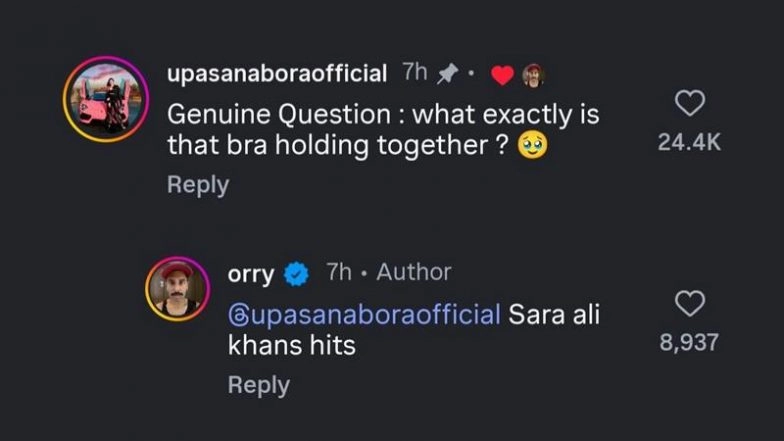Open the upasanaboraofficial username link
This screenshot has width=784, height=441.
[277, 73]
